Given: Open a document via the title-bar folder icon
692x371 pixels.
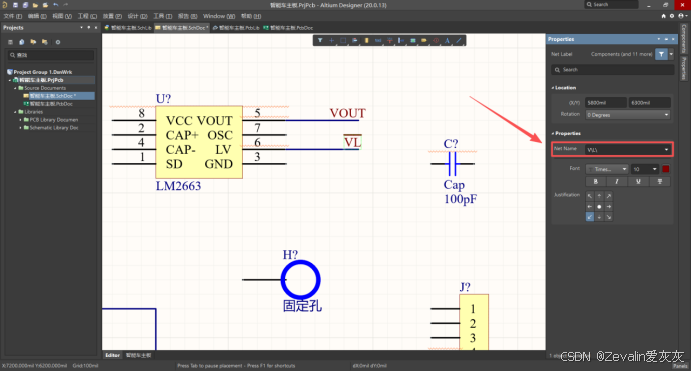Looking at the screenshot, I should 35,5.
